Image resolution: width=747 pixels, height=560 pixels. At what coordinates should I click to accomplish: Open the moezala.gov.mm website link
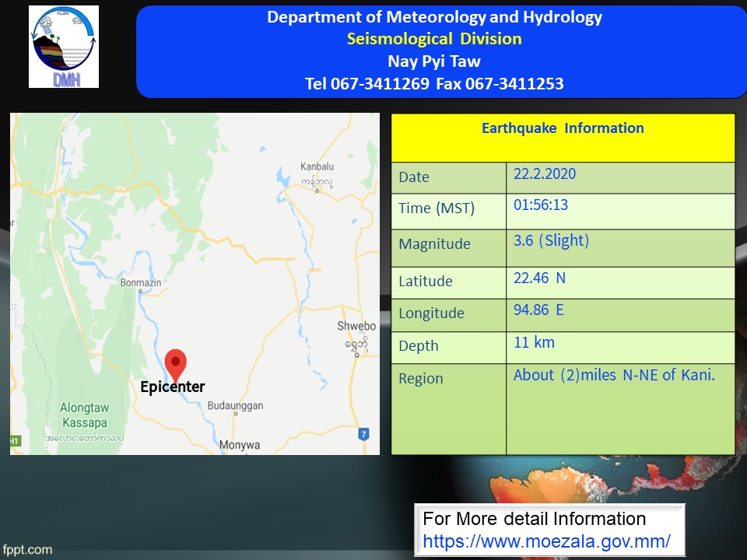tap(546, 541)
